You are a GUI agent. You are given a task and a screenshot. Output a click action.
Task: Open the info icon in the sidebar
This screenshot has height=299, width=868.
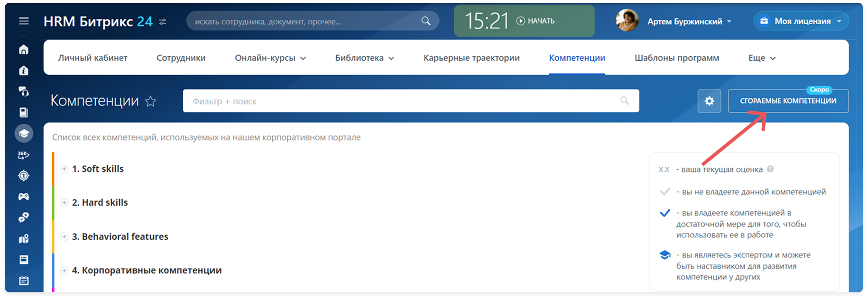(24, 71)
